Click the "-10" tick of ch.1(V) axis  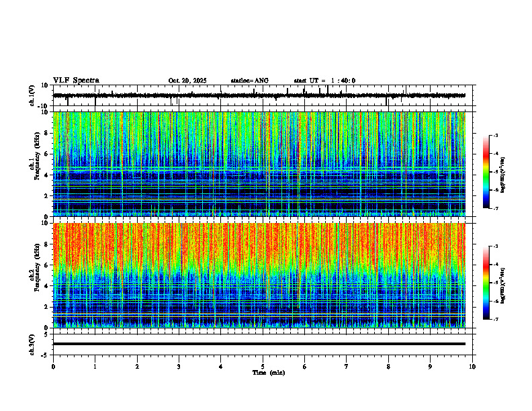(44, 106)
